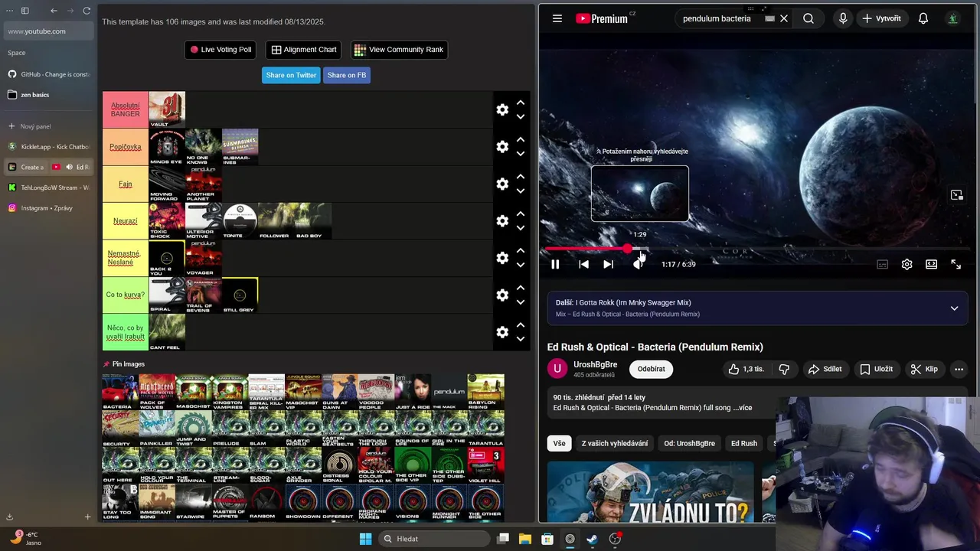Select the Od: UroshBgBre chip
The width and height of the screenshot is (980, 551).
pyautogui.click(x=689, y=443)
